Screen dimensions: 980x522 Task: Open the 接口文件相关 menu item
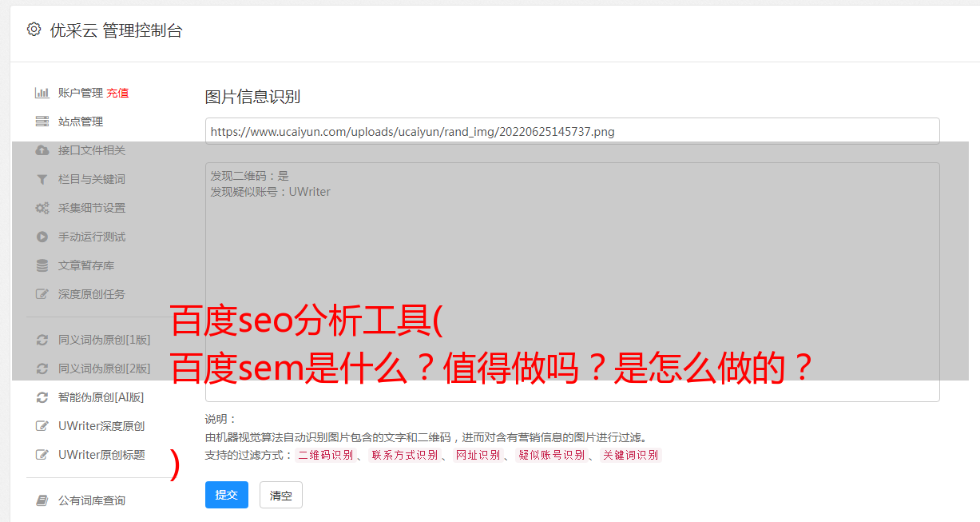pyautogui.click(x=92, y=150)
